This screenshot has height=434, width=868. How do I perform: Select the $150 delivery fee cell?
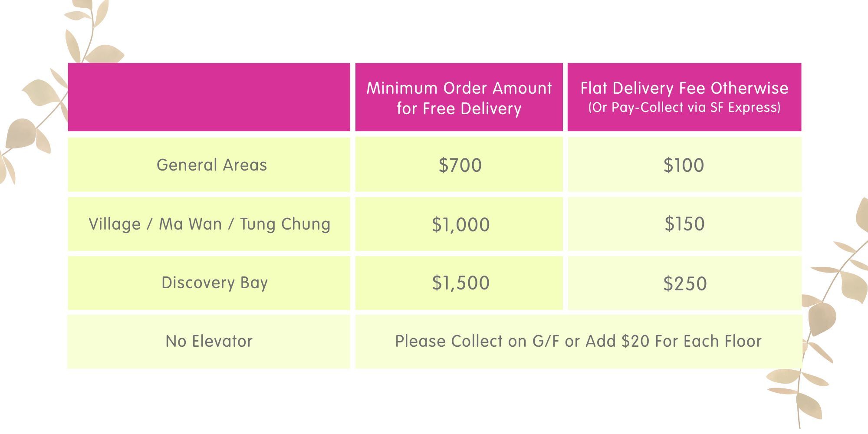(x=684, y=224)
